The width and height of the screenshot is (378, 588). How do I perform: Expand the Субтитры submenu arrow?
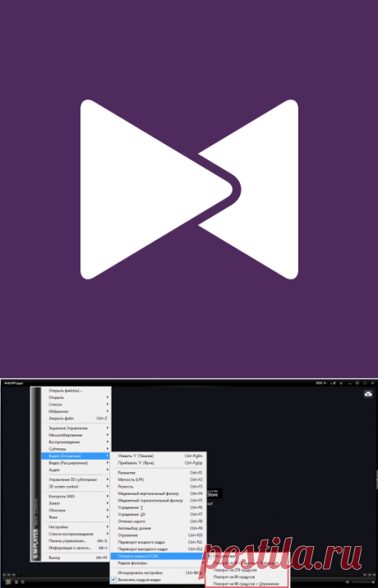108,449
